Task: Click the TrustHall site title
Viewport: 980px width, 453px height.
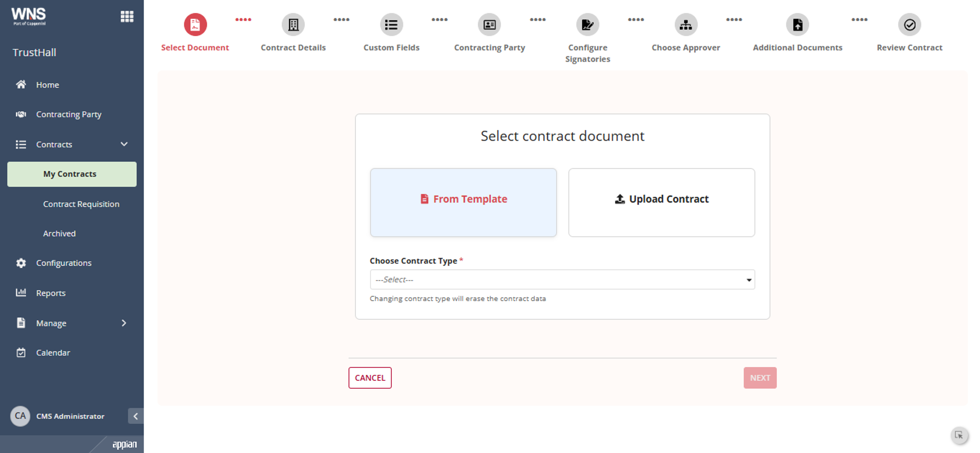Action: pyautogui.click(x=34, y=52)
